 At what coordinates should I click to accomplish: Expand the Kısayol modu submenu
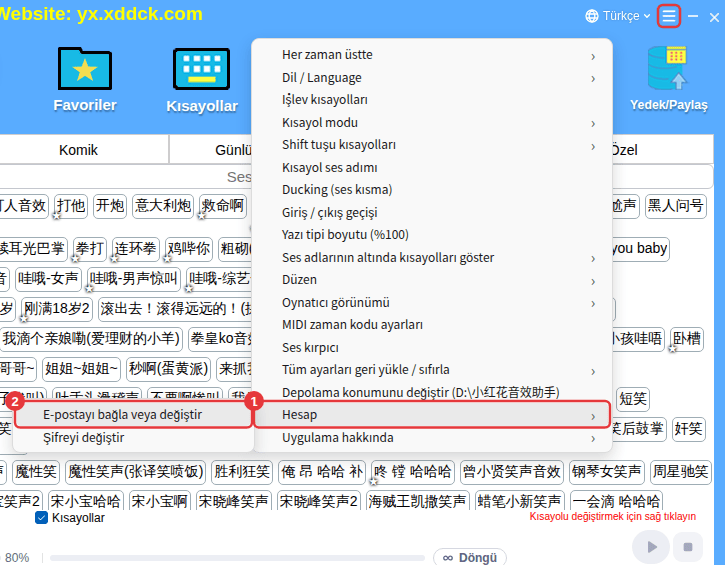pyautogui.click(x=432, y=123)
